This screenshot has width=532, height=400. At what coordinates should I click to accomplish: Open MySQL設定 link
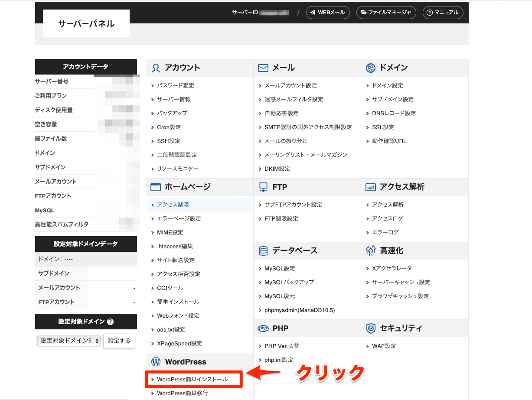pos(280,268)
